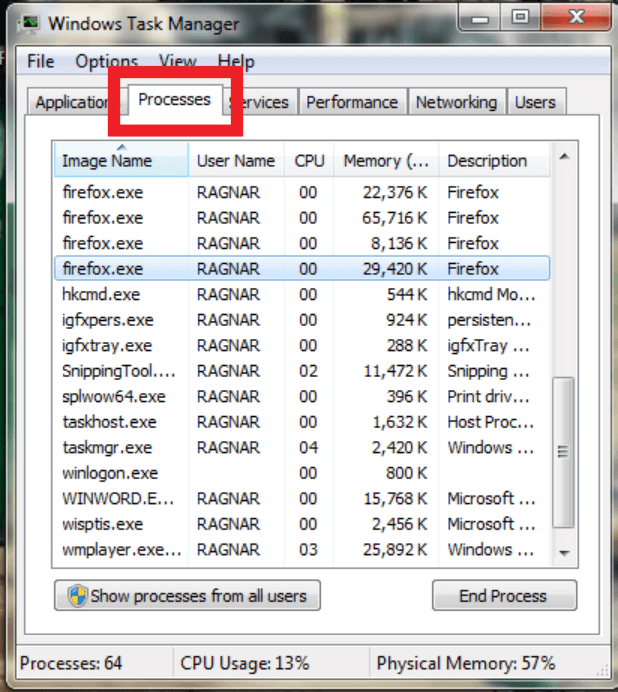The height and width of the screenshot is (692, 618).
Task: Click the 15,768 K memory value
Action: click(396, 499)
